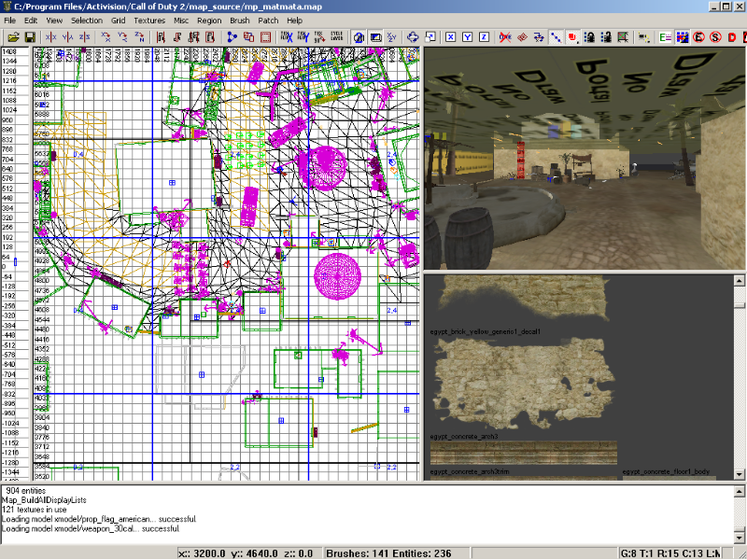This screenshot has width=747, height=560.
Task: Open the Help menu
Action: [x=294, y=21]
